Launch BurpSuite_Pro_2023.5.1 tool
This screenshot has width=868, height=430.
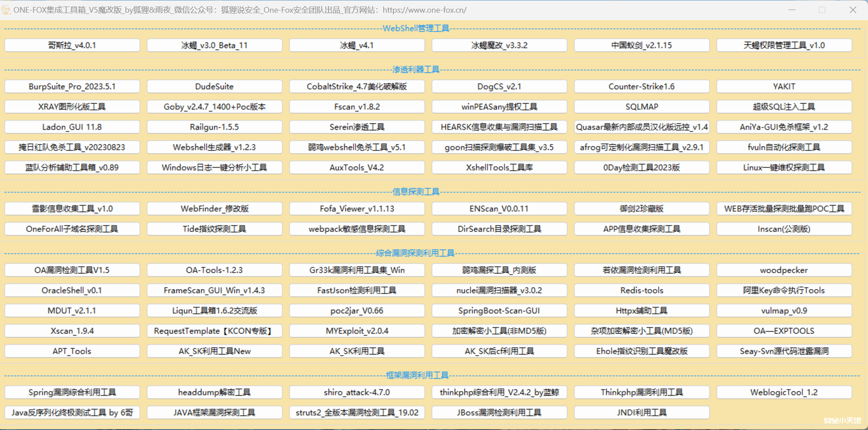pos(72,86)
